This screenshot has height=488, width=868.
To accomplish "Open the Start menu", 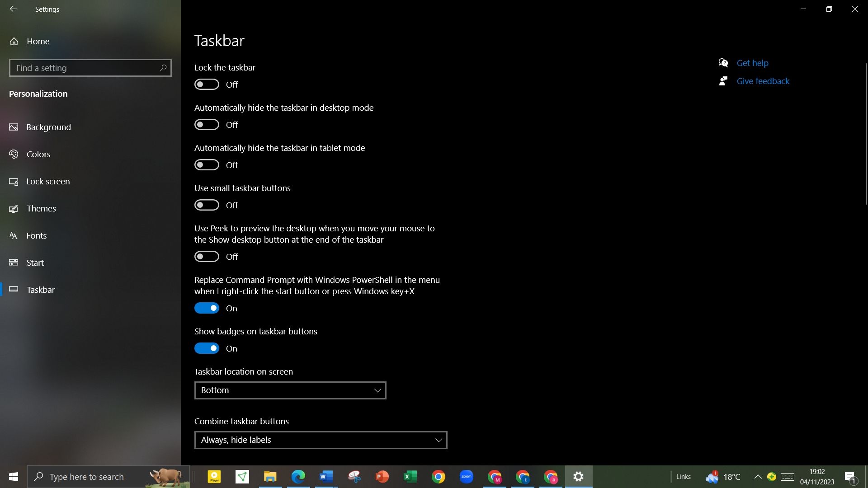I will [x=13, y=476].
